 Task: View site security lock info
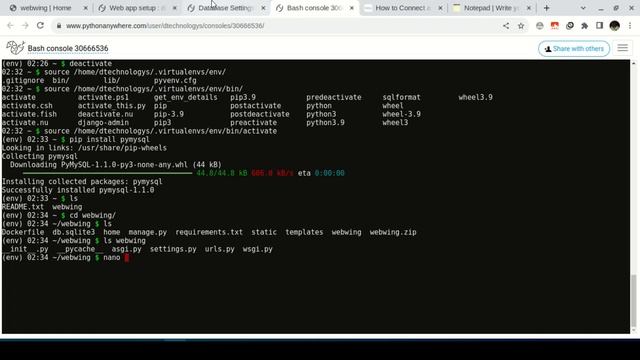(59, 26)
